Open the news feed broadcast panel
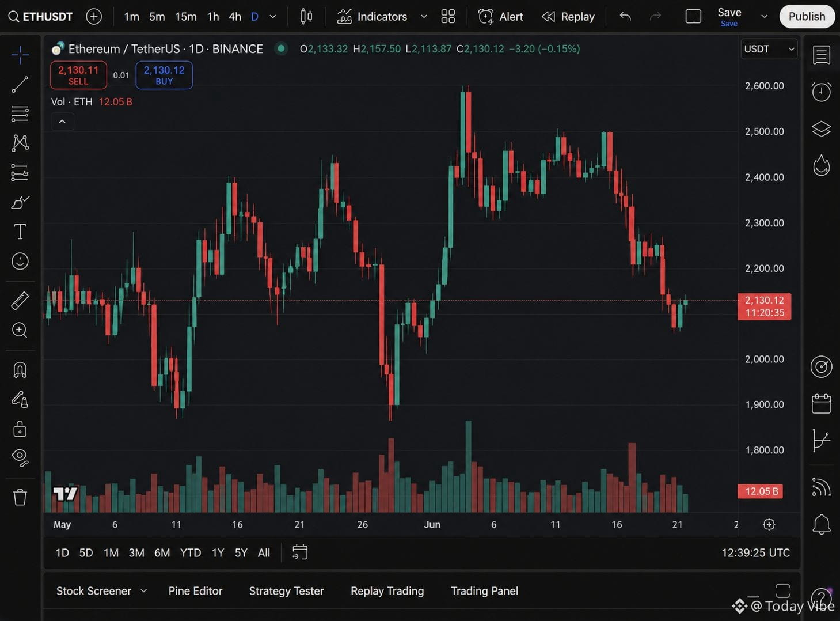The height and width of the screenshot is (621, 840). (x=821, y=487)
